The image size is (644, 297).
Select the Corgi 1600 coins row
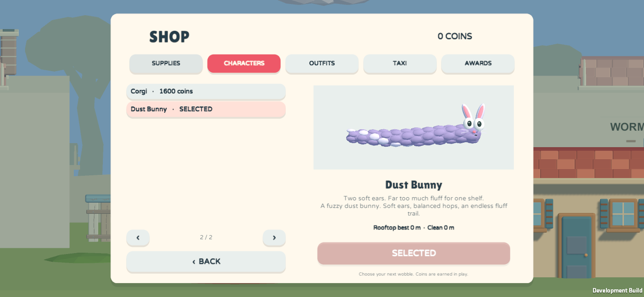click(x=206, y=91)
